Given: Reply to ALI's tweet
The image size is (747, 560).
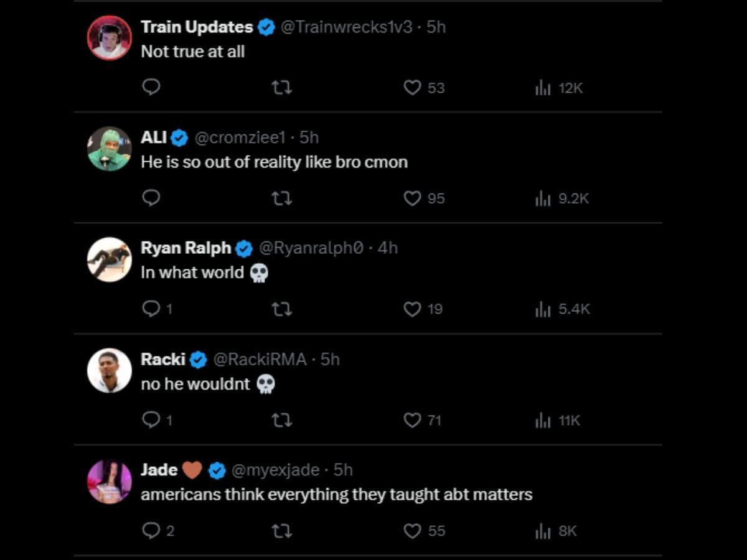Looking at the screenshot, I should (x=151, y=198).
